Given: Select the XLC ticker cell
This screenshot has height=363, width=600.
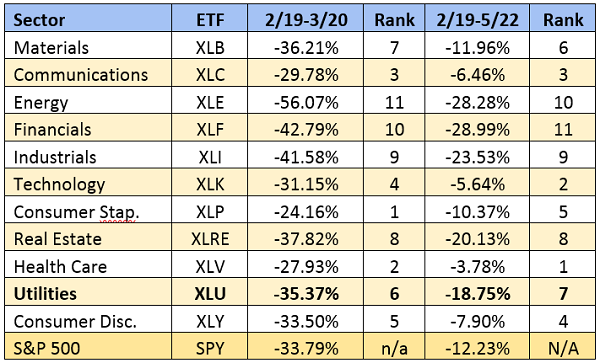Looking at the screenshot, I should [209, 73].
